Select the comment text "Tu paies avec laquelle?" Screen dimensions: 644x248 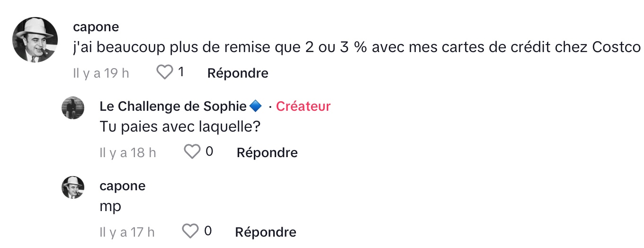[x=181, y=127]
